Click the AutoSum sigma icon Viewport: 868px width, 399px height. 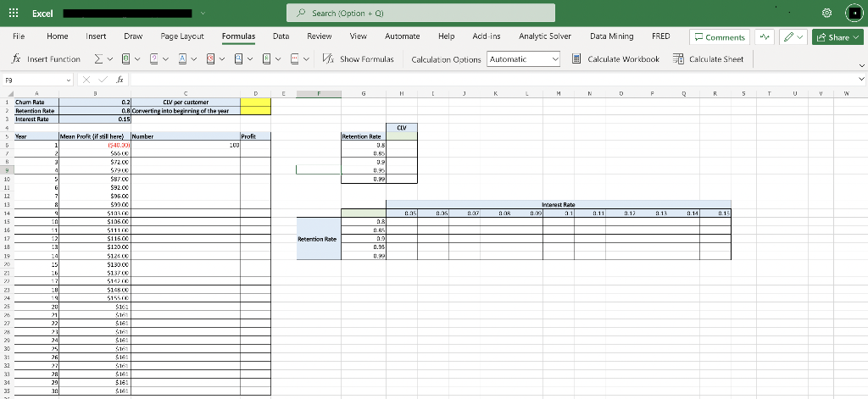click(x=98, y=59)
